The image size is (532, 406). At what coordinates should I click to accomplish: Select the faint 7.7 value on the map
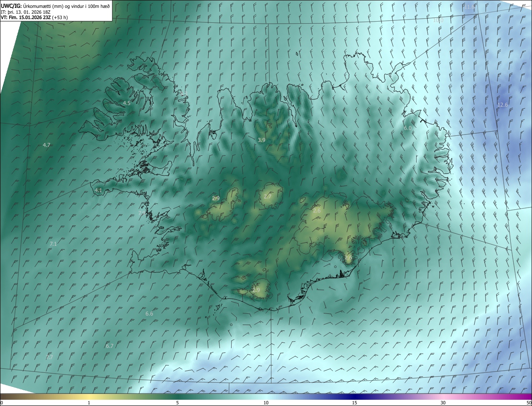click(x=49, y=357)
